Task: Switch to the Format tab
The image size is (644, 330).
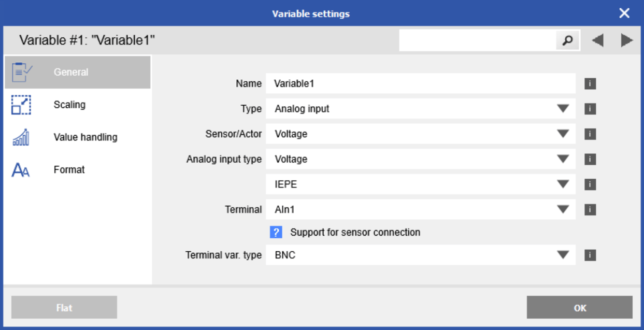Action: click(68, 169)
